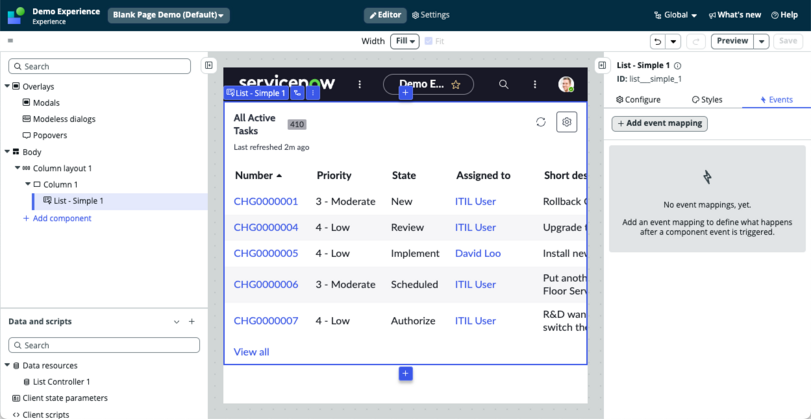811x419 pixels.
Task: Click the favorite star icon
Action: (x=456, y=85)
